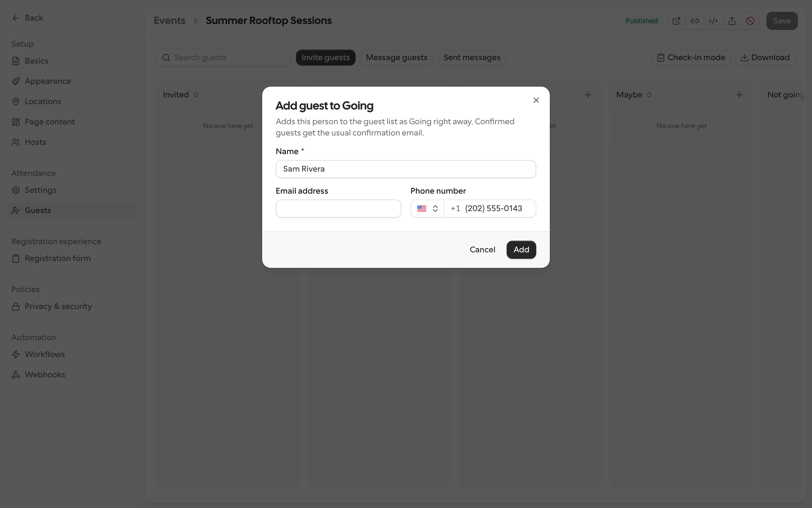Image resolution: width=812 pixels, height=508 pixels.
Task: Download the guest list
Action: (765, 58)
